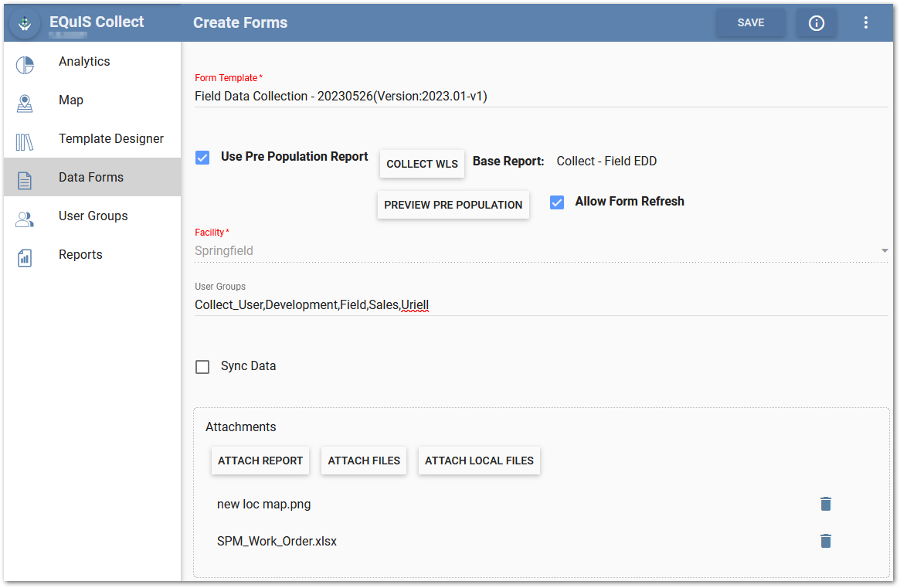Navigate to Template Designer

click(x=111, y=138)
